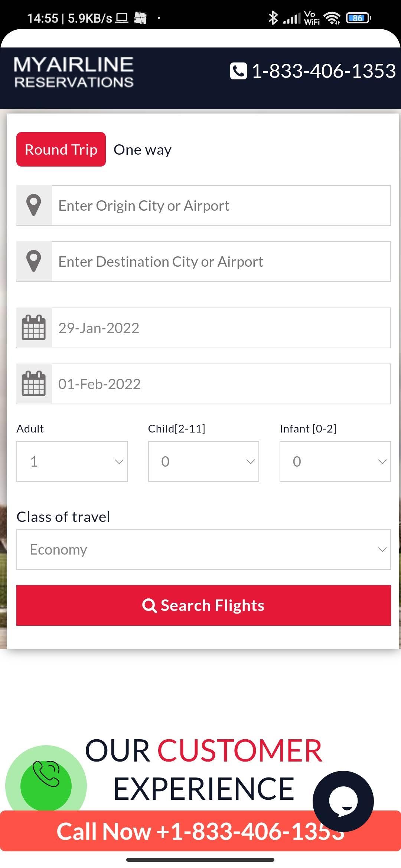Switch to One way trip

143,149
